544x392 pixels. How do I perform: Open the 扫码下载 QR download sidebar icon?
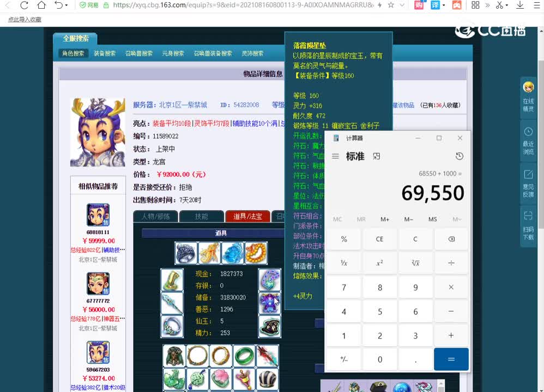pos(528,226)
